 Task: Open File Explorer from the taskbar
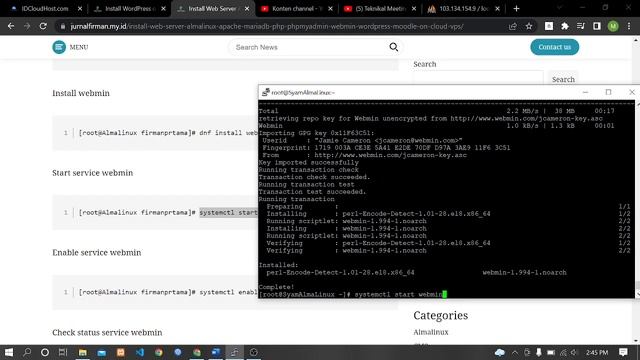82,352
